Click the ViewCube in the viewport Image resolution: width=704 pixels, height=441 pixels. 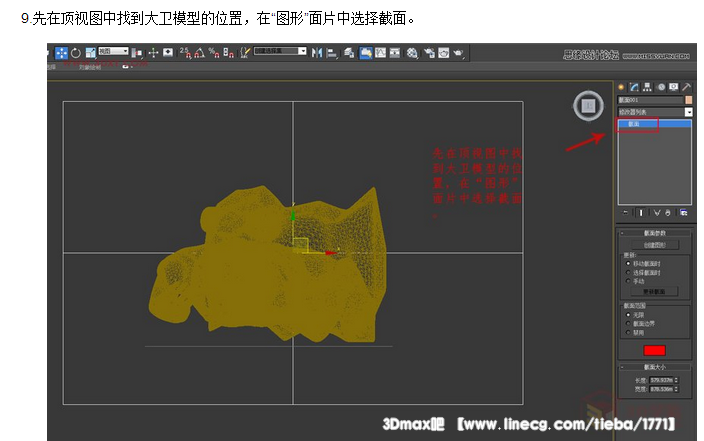588,105
